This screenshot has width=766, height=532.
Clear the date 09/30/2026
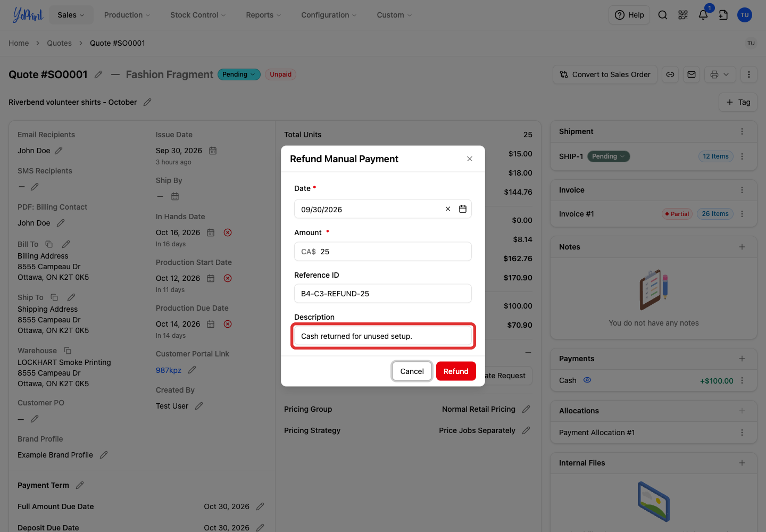coord(448,209)
